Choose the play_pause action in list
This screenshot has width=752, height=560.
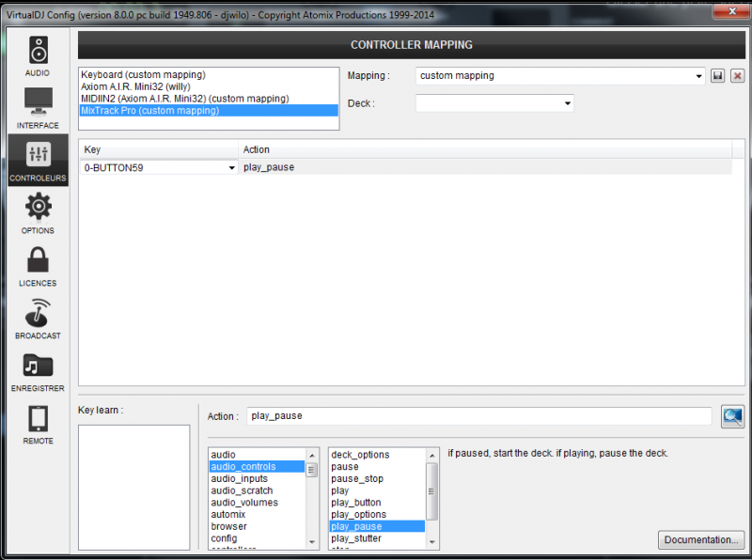(x=377, y=526)
